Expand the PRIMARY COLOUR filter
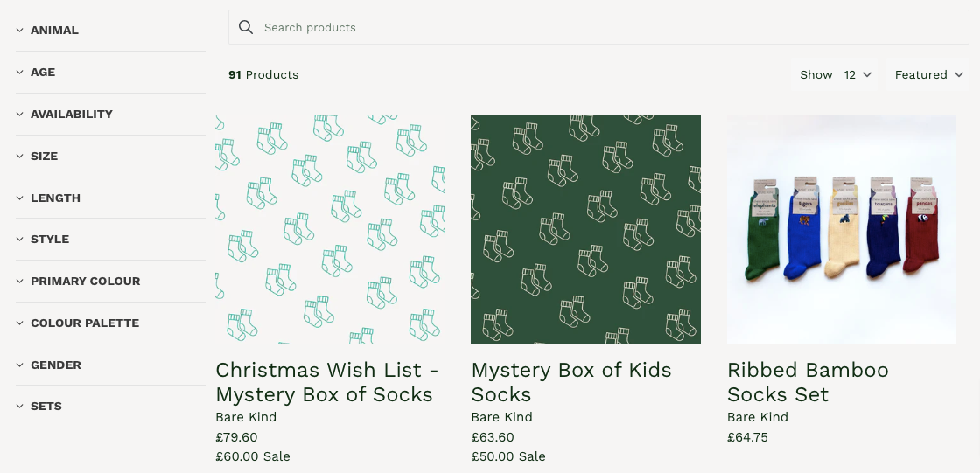Viewport: 980px width, 473px height. [85, 281]
